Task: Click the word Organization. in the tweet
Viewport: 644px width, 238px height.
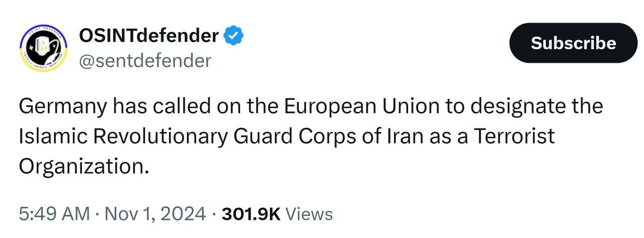Action: (84, 167)
